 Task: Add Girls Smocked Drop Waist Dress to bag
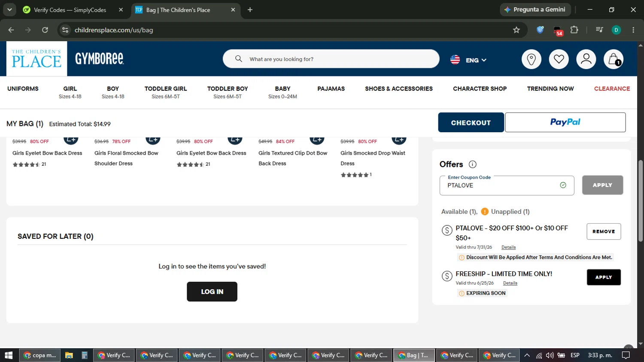pyautogui.click(x=399, y=140)
